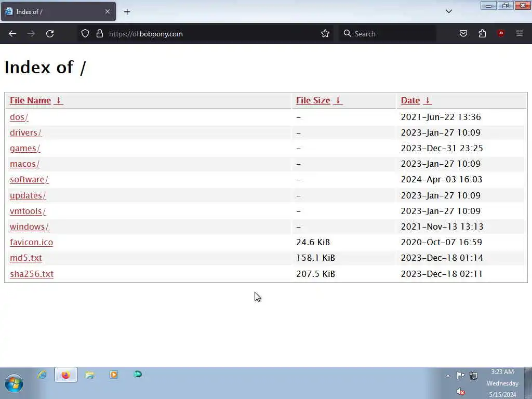Open the extensions puzzle icon
This screenshot has height=399, width=532.
pos(482,34)
